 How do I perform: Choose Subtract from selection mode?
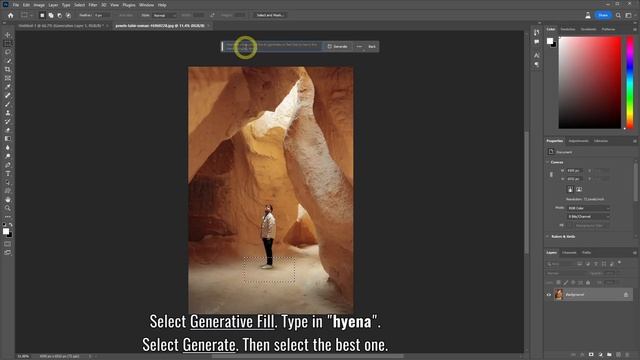tap(60, 15)
